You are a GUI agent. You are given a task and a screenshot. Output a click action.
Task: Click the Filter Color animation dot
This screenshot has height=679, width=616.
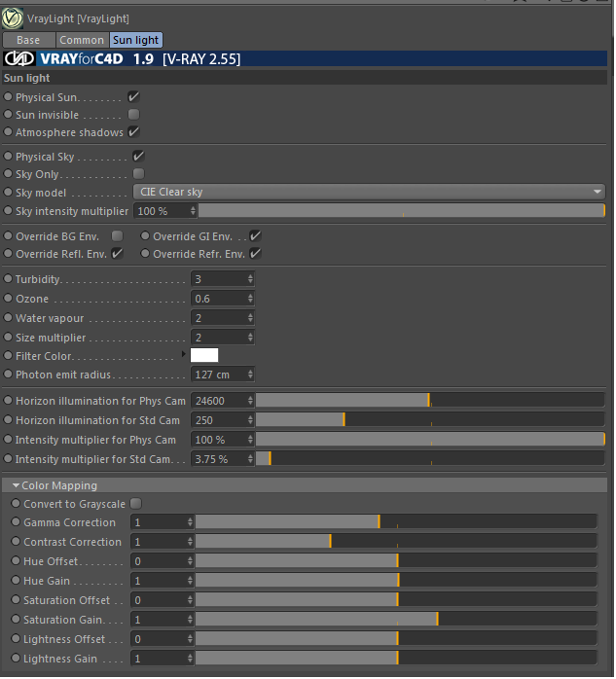pos(8,355)
